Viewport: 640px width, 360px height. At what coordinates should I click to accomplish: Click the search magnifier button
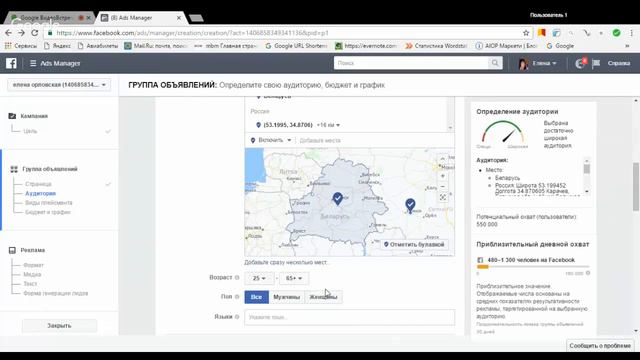[x=495, y=63]
